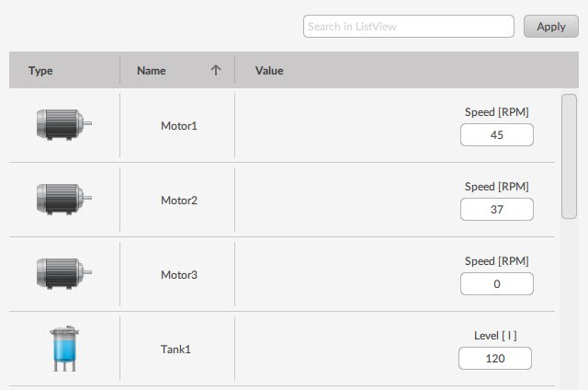Viewport: 588px width, 390px height.
Task: Click the Tank1 tank icon
Action: click(x=63, y=350)
